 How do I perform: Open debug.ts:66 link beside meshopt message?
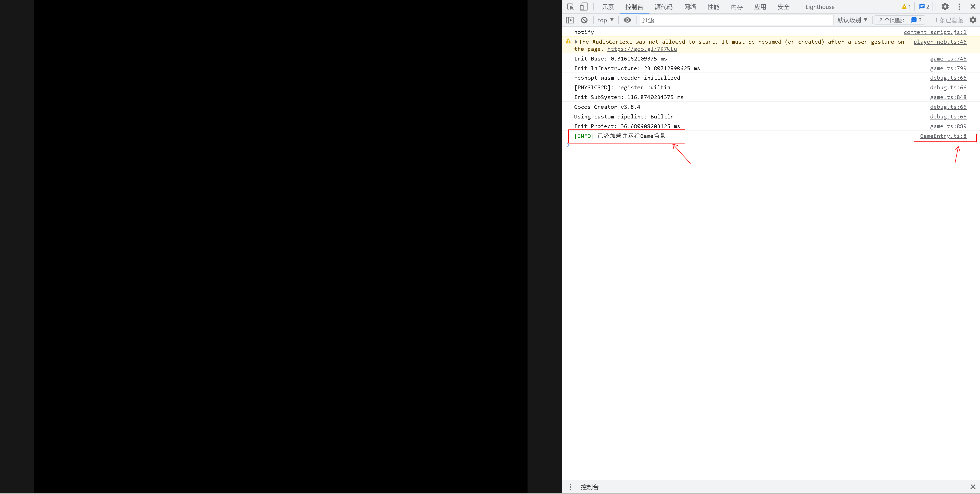pos(948,78)
